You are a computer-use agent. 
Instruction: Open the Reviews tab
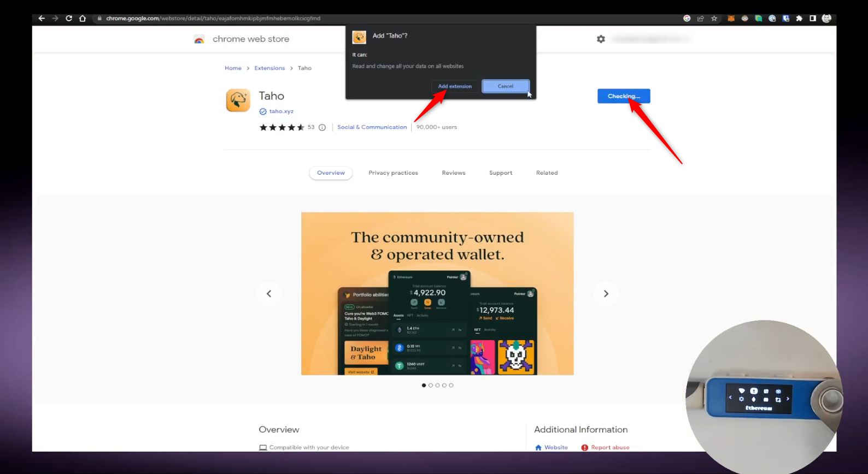pyautogui.click(x=454, y=173)
